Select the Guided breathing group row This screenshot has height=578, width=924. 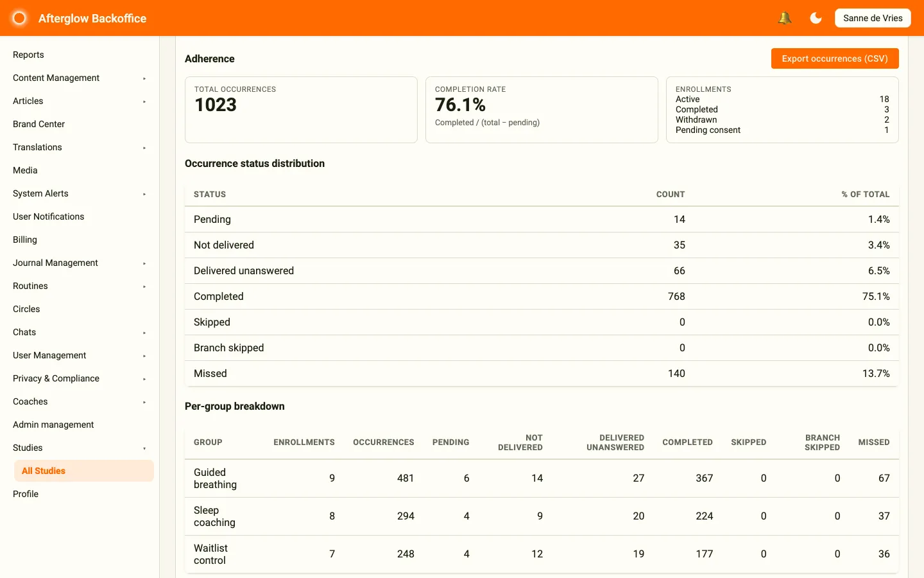click(x=542, y=478)
